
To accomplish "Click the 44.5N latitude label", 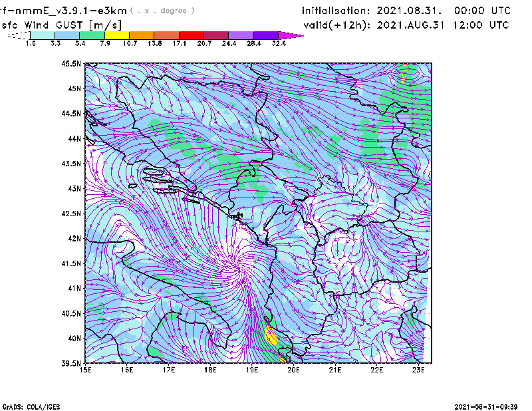I will tap(71, 114).
